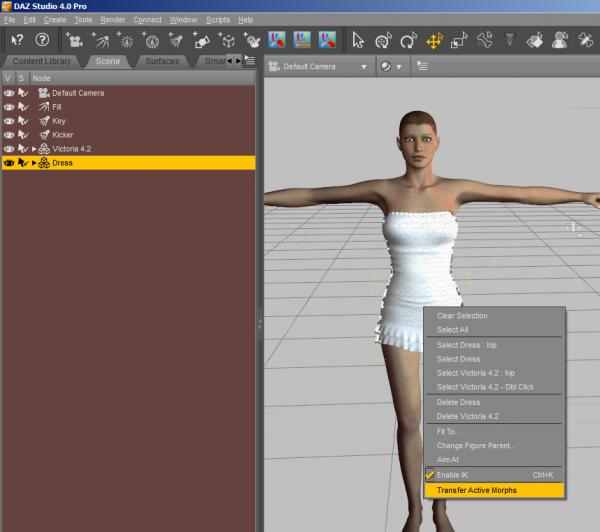This screenshot has height=532, width=600.
Task: Select the Kicker row in scene list
Action: pyautogui.click(x=129, y=135)
